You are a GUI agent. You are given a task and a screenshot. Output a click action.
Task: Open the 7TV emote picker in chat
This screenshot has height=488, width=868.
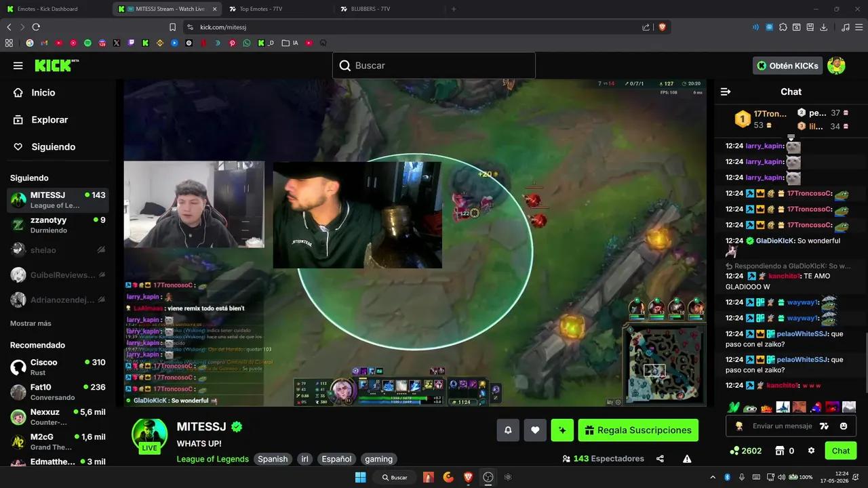click(824, 426)
